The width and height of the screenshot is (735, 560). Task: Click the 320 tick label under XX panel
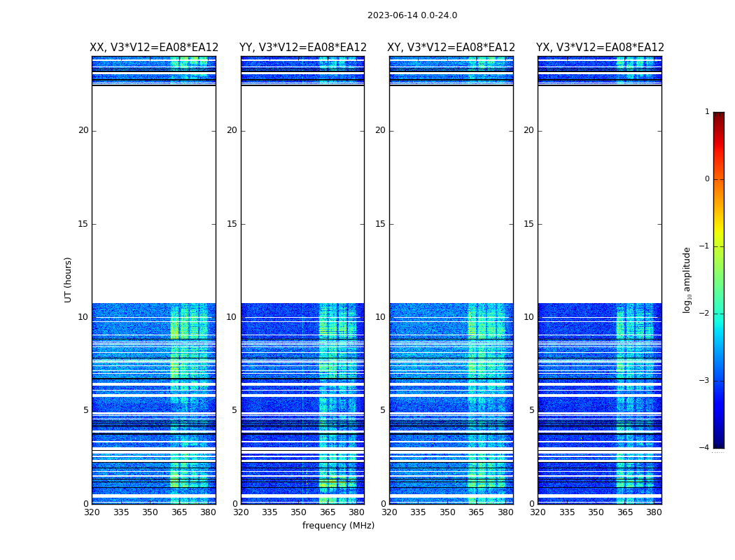92,512
